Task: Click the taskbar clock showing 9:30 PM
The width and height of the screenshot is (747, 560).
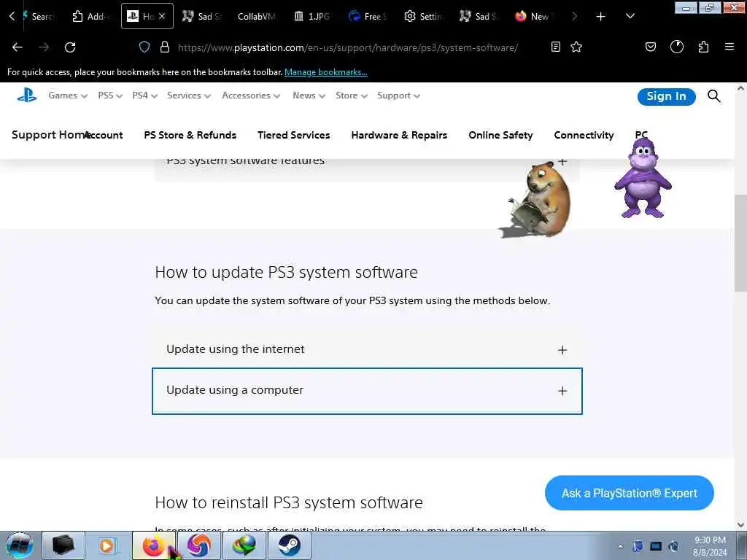Action: [x=710, y=545]
